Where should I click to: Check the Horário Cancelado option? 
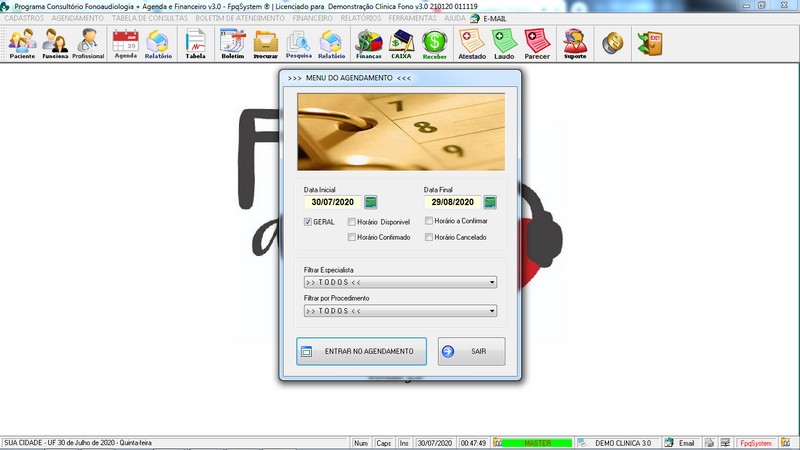point(428,237)
